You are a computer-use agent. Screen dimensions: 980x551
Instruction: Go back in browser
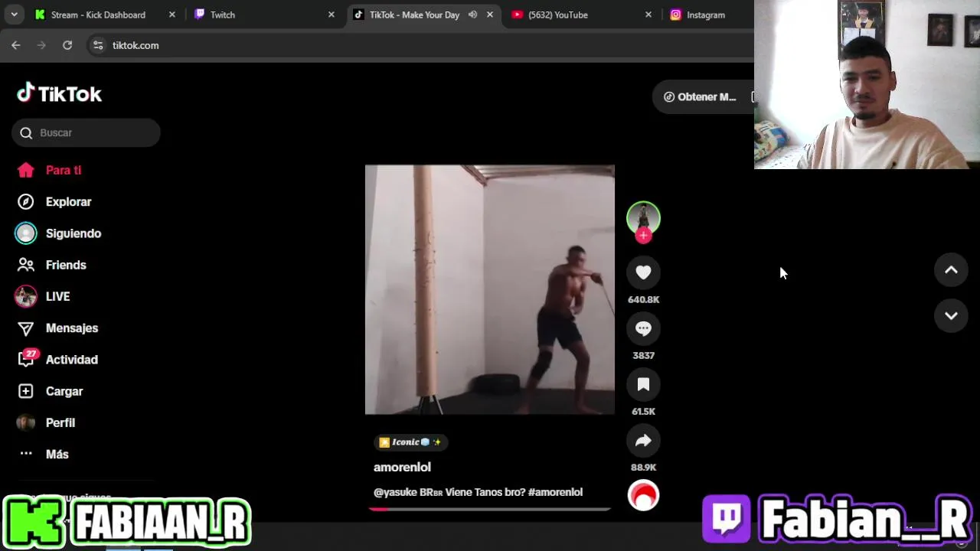(16, 45)
